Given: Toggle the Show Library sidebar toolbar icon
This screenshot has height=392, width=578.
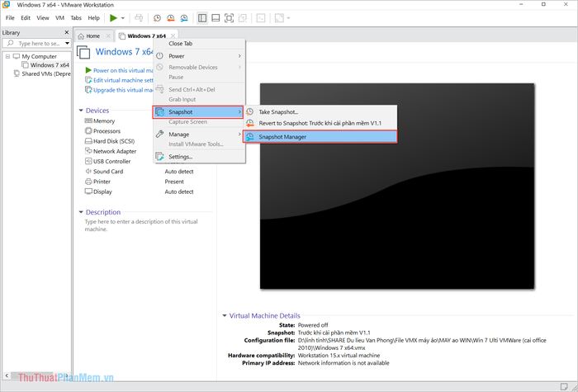Looking at the screenshot, I should [x=202, y=18].
